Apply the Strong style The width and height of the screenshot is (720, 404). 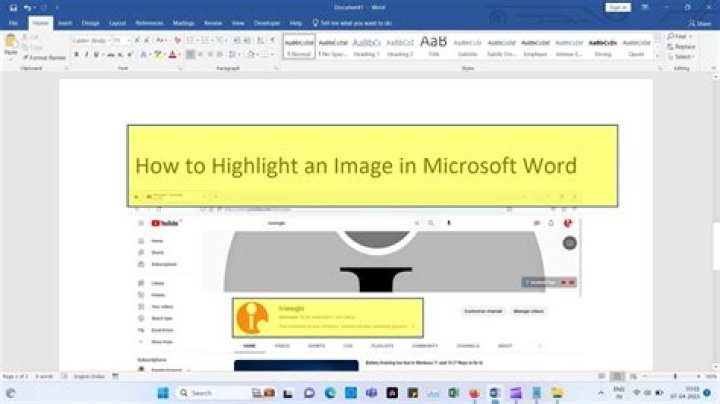(x=603, y=47)
